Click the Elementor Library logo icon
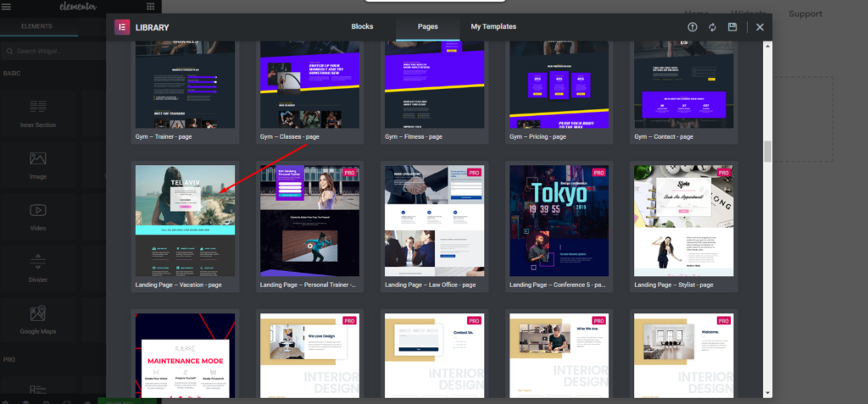This screenshot has width=868, height=404. coord(122,27)
